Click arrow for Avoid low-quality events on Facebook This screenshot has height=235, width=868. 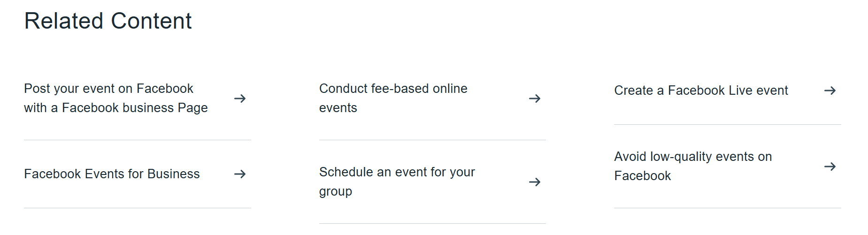830,167
